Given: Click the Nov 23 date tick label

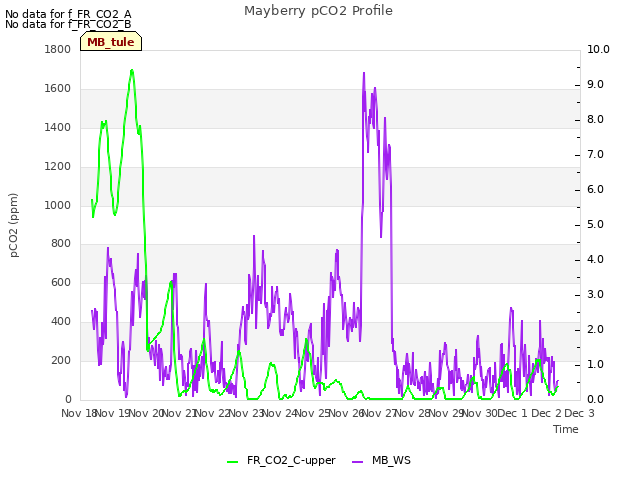Looking at the screenshot, I should click(246, 413).
